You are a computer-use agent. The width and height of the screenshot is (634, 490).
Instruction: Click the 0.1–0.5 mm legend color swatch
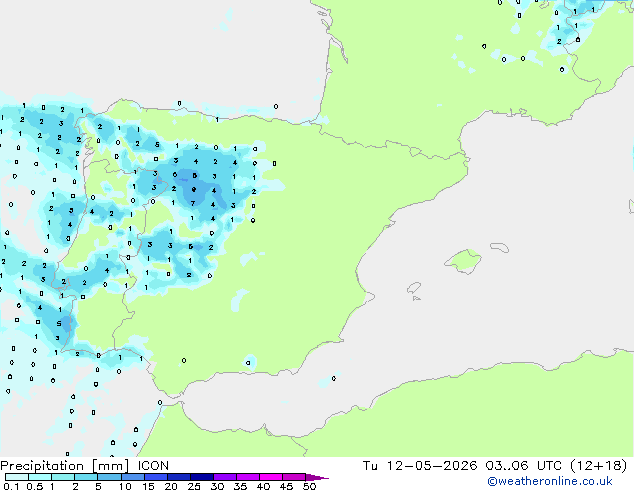click(17, 477)
